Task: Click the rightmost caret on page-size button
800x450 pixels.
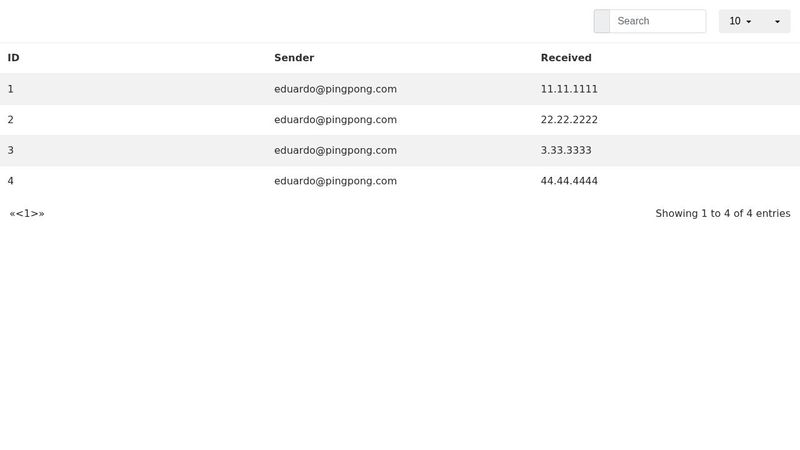Action: pyautogui.click(x=777, y=21)
